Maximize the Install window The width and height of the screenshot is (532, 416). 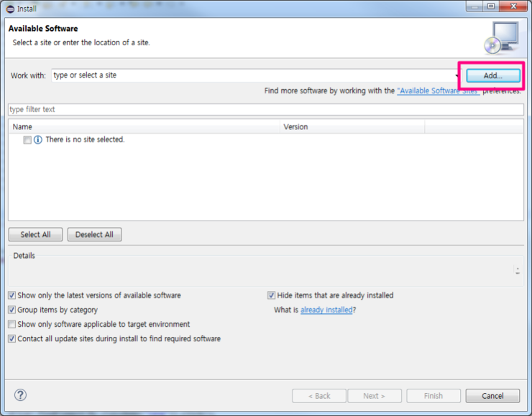point(491,6)
